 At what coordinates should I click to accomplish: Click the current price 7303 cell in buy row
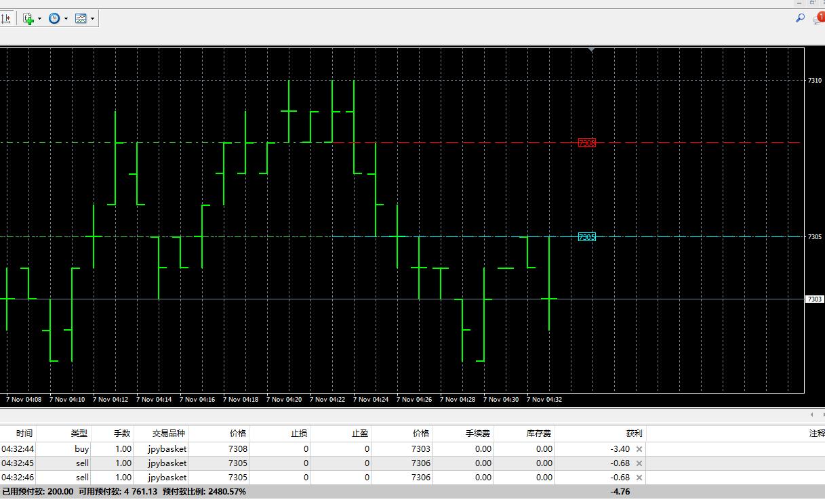(420, 449)
